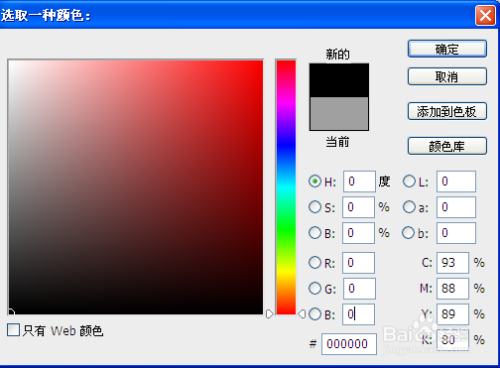500x368 pixels.
Task: Select the Lab b radio button
Action: click(408, 233)
